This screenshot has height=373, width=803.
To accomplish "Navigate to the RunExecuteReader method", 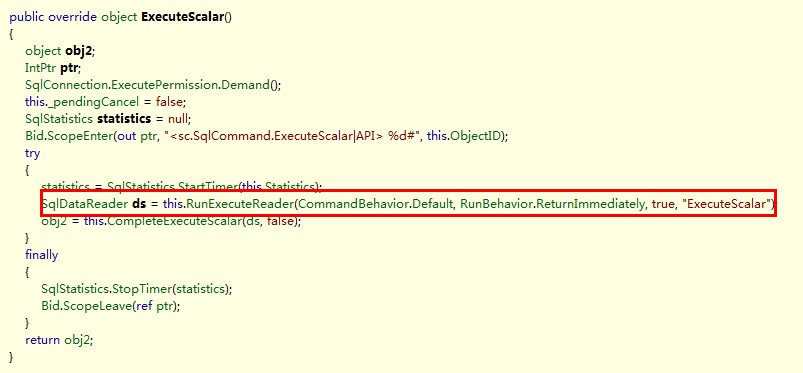I will (240, 204).
